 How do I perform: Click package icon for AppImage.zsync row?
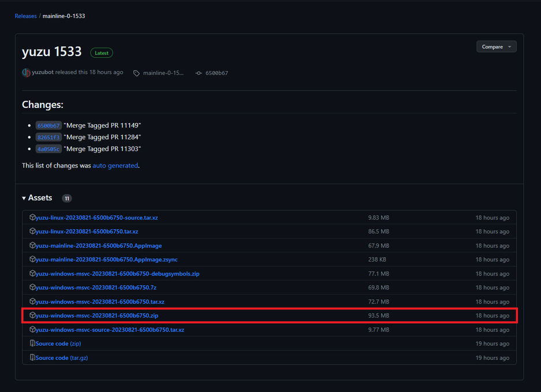click(x=32, y=259)
